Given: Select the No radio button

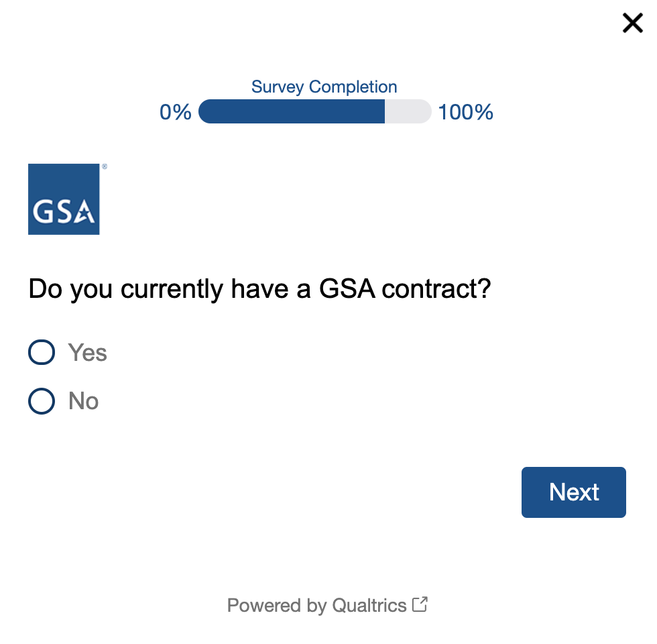Looking at the screenshot, I should (x=42, y=401).
